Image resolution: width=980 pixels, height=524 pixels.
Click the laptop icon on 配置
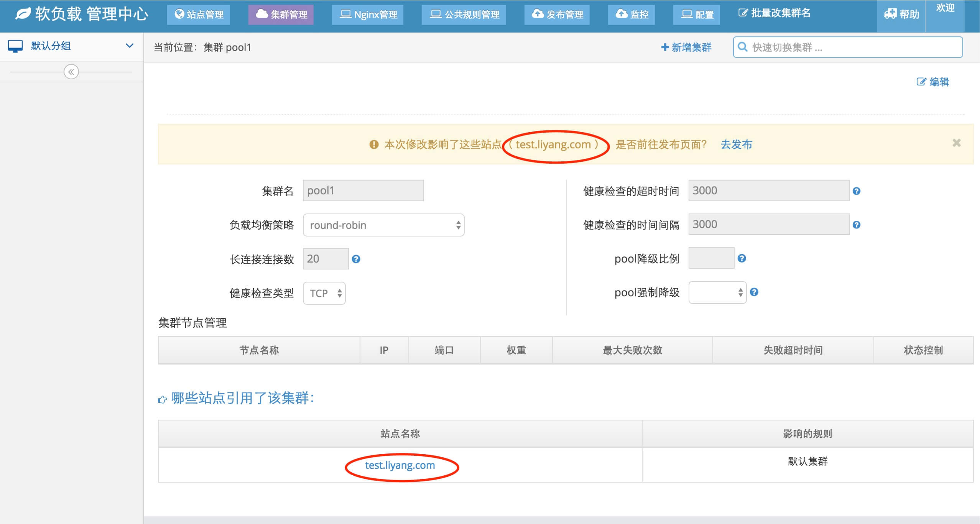click(x=687, y=14)
